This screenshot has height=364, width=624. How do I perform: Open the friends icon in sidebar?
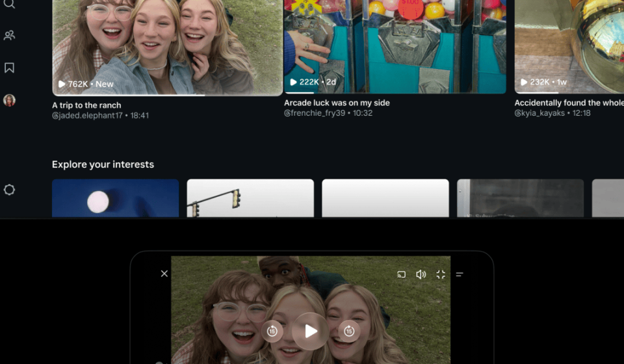[9, 35]
